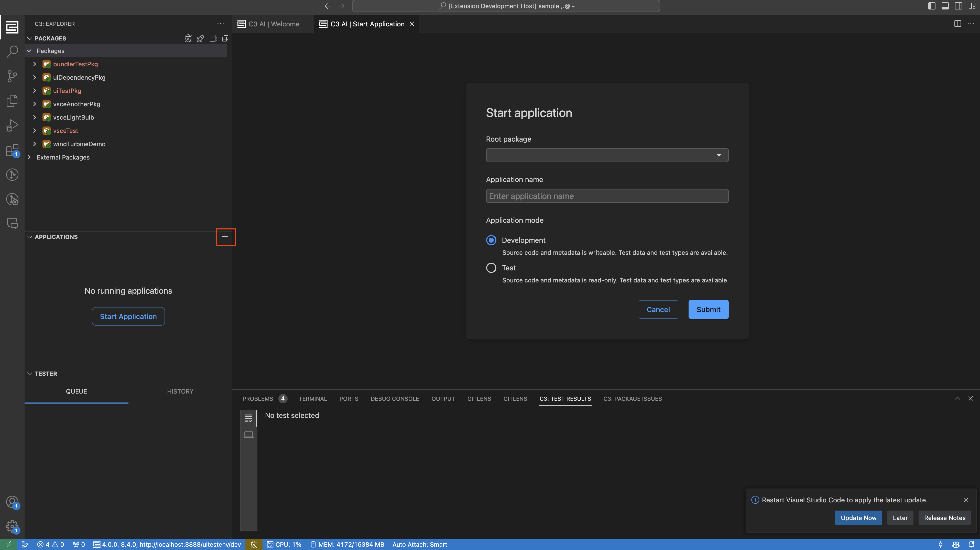Select Test application mode
This screenshot has width=980, height=550.
(x=491, y=268)
